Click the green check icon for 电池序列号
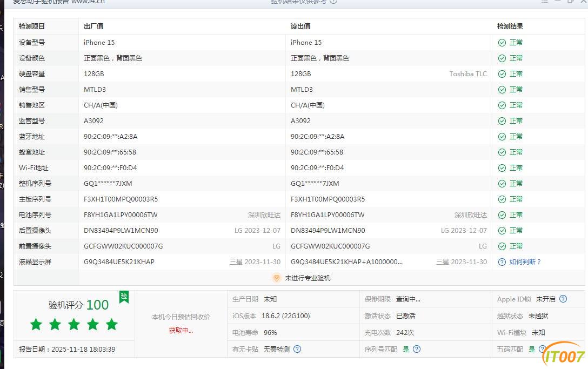The width and height of the screenshot is (588, 369). coord(502,215)
